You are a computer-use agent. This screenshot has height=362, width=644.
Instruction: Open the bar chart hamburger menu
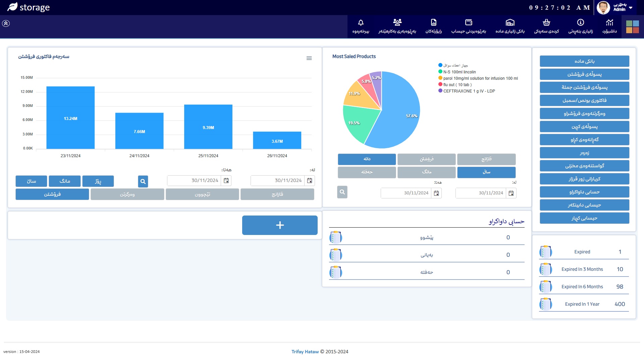pyautogui.click(x=309, y=58)
